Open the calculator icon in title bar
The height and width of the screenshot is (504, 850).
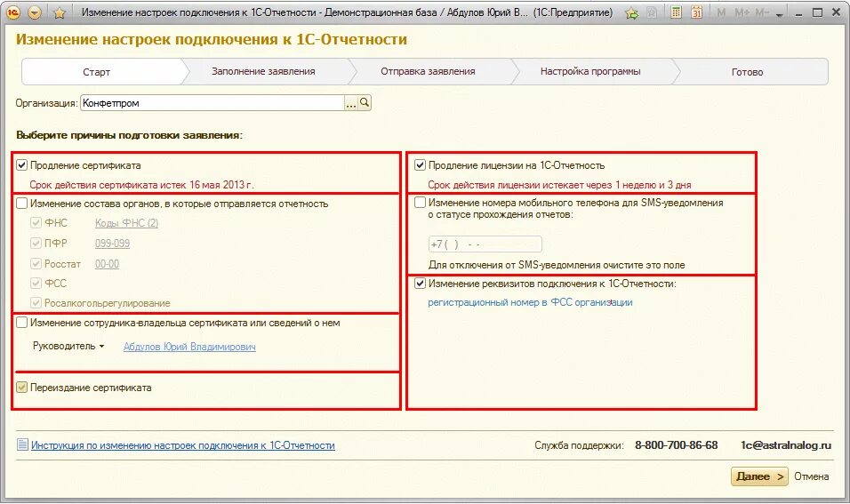(676, 12)
